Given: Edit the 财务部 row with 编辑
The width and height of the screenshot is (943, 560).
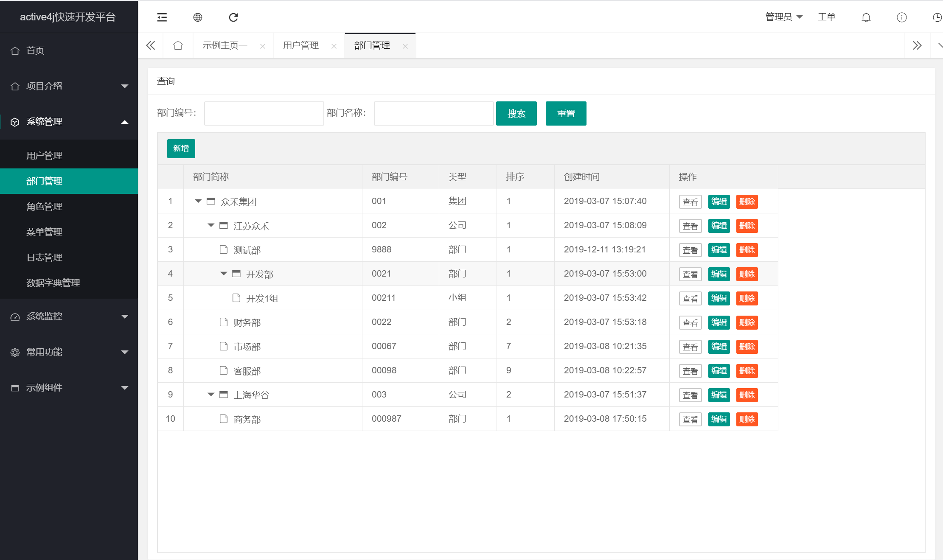Looking at the screenshot, I should pyautogui.click(x=719, y=322).
